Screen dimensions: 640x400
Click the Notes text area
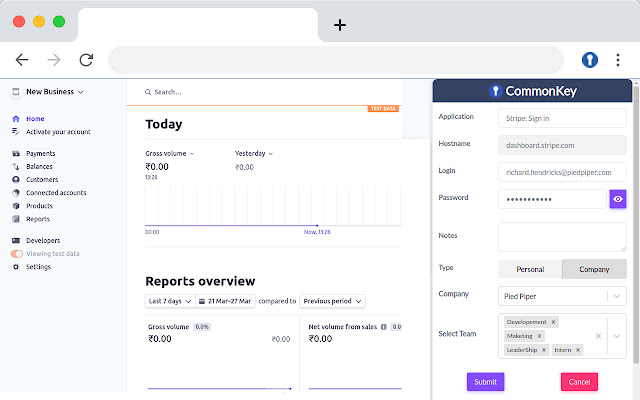click(562, 237)
